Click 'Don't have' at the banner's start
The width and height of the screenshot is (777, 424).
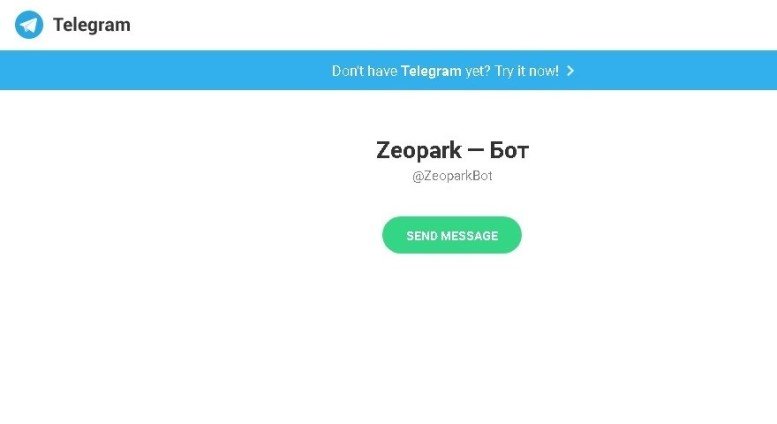(365, 71)
